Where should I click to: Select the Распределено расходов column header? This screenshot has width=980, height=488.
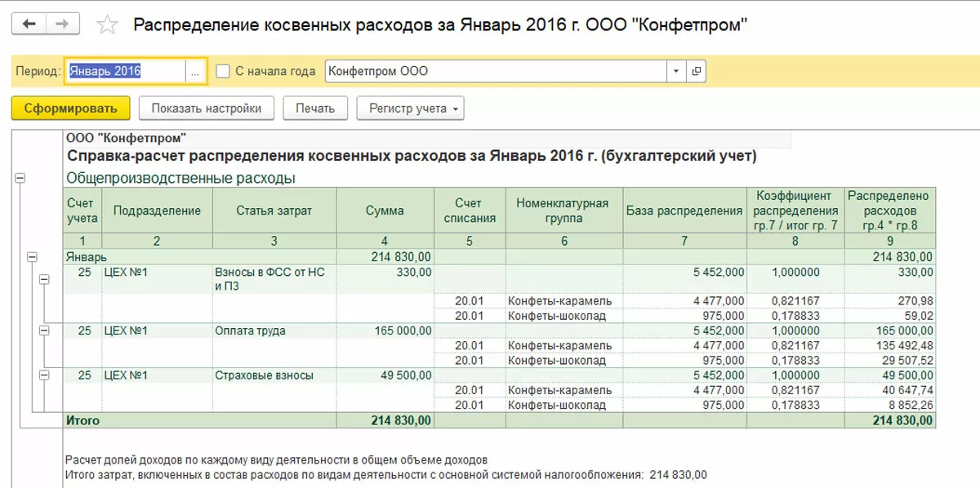pyautogui.click(x=890, y=211)
